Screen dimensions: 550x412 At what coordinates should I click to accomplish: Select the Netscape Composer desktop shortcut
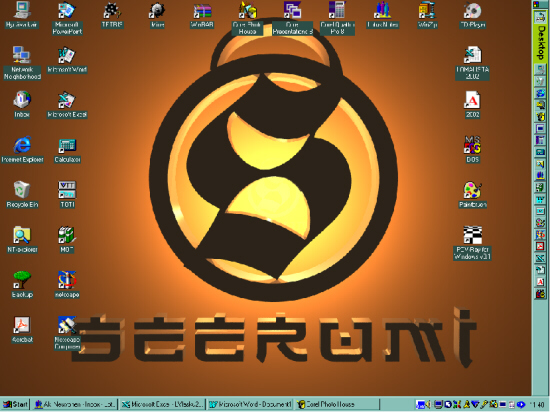pos(67,333)
